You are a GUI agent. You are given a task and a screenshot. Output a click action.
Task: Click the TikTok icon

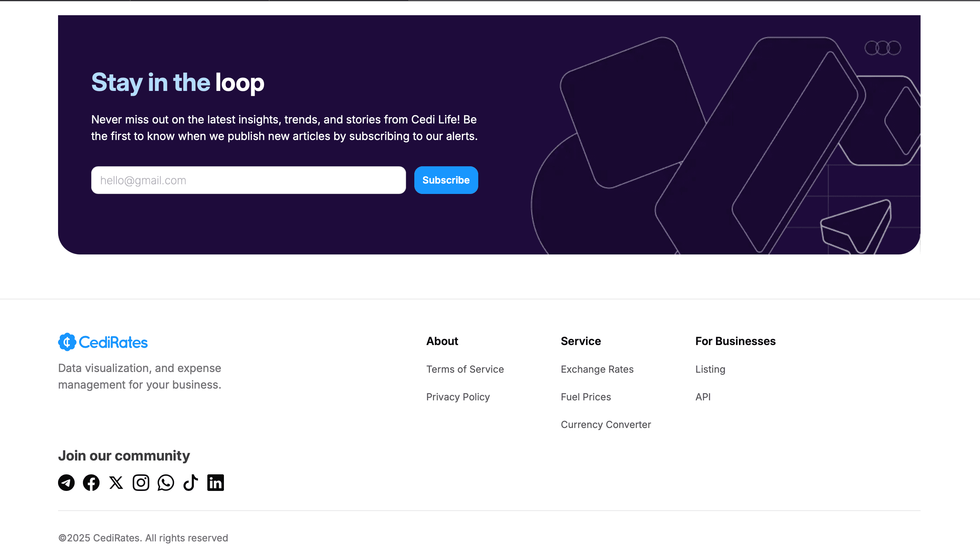click(190, 483)
